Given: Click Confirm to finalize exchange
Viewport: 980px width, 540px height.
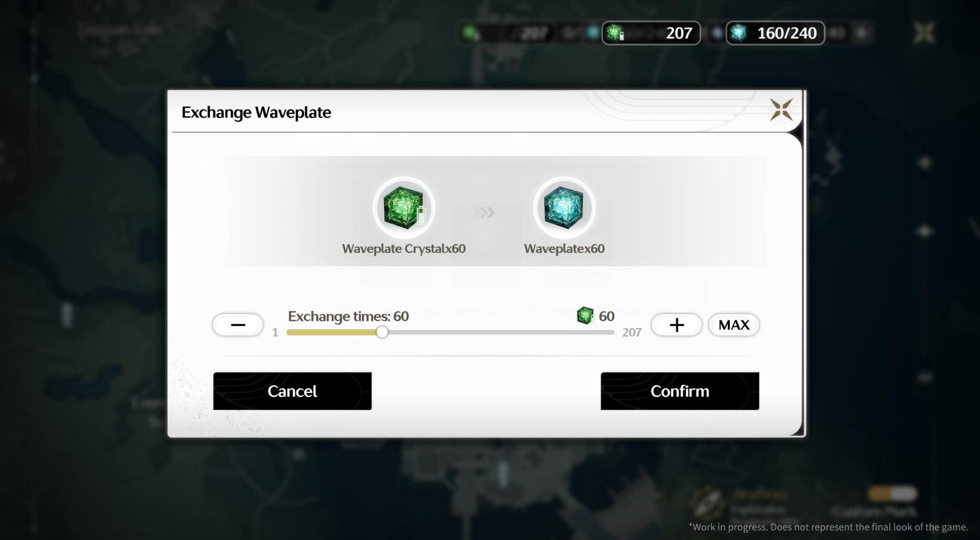Looking at the screenshot, I should point(680,391).
